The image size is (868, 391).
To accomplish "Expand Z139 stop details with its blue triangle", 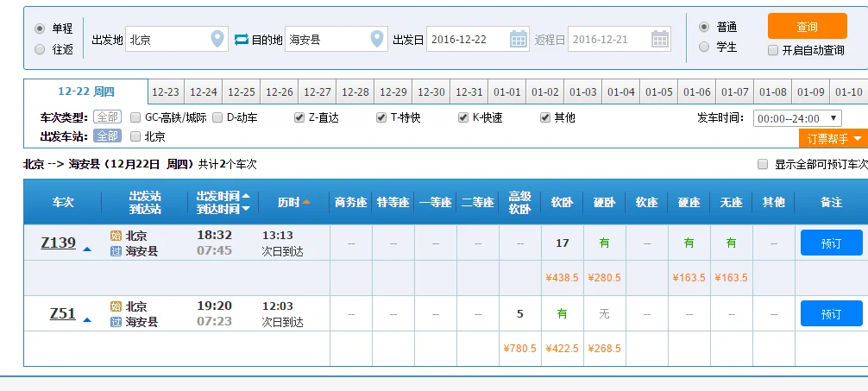I will 87,249.
